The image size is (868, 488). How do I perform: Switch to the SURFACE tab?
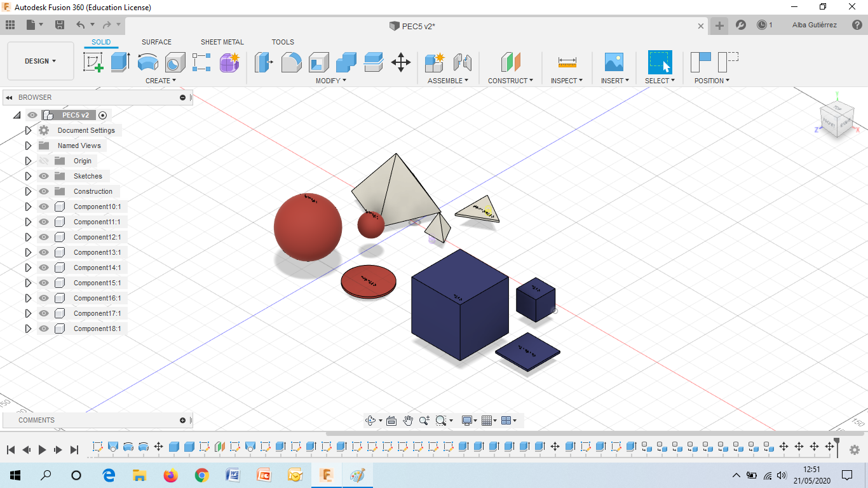(156, 42)
